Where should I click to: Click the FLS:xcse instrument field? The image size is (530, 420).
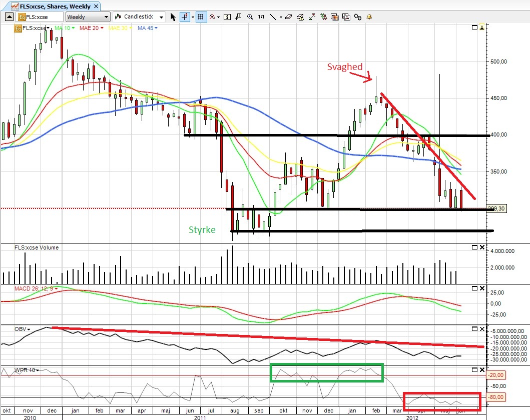click(40, 17)
